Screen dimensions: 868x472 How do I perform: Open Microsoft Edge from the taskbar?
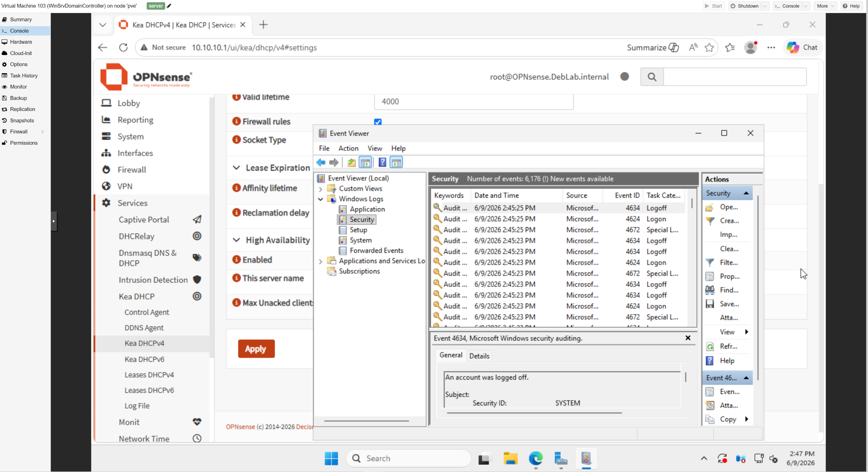tap(535, 458)
